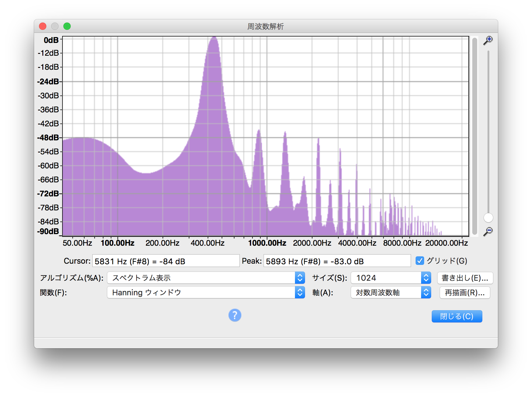
Task: Click the 書き出し(E)... export button
Action: [x=465, y=278]
